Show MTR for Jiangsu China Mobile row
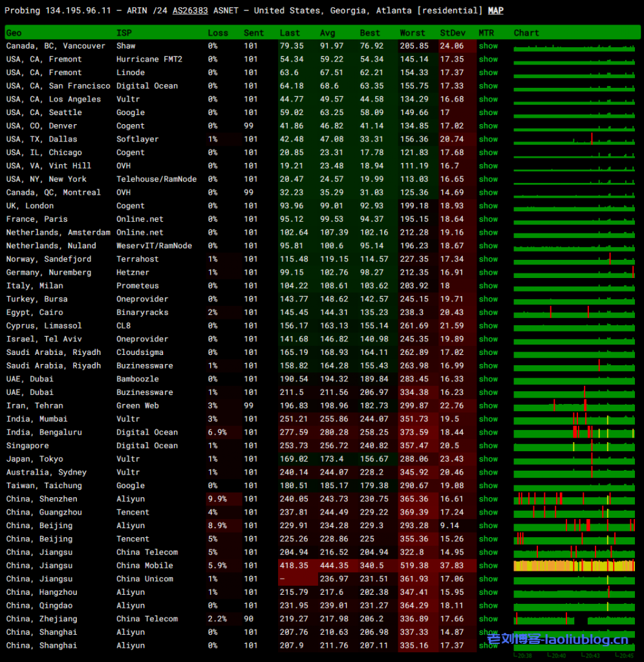The image size is (644, 662). click(x=488, y=566)
